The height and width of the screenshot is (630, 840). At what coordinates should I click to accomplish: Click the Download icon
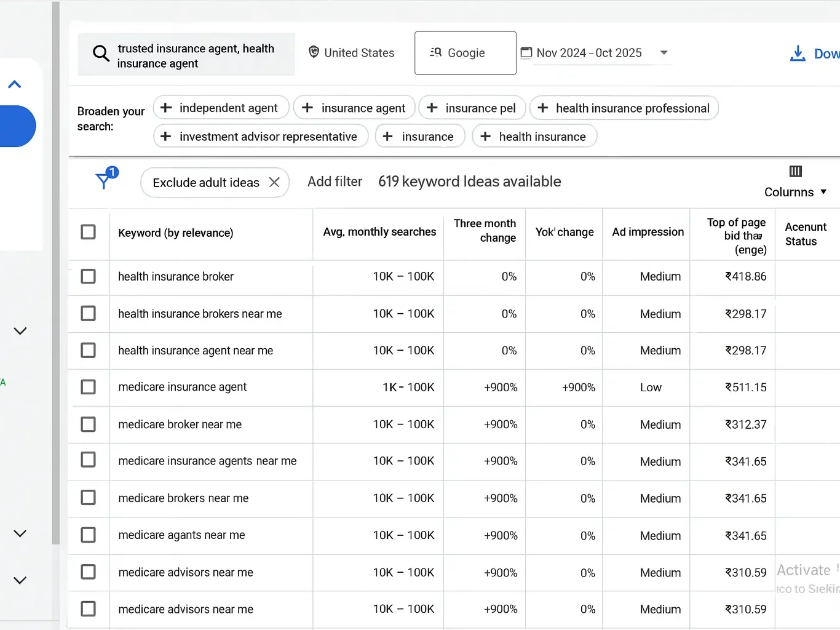(x=798, y=54)
